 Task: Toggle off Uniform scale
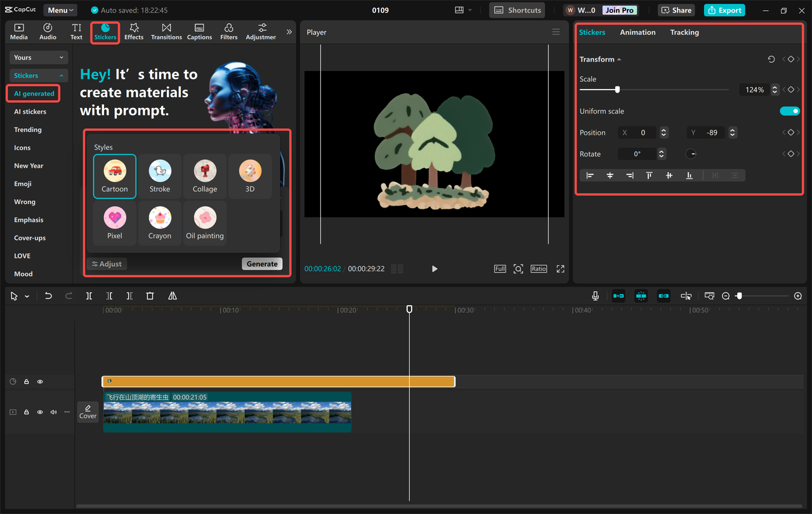pos(790,110)
